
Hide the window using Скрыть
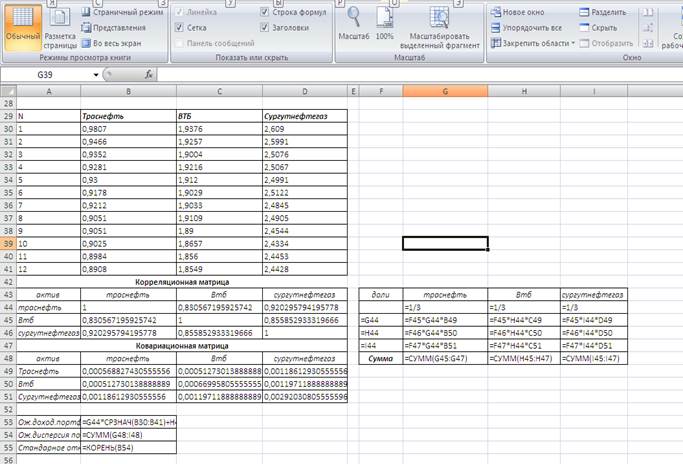[x=603, y=28]
